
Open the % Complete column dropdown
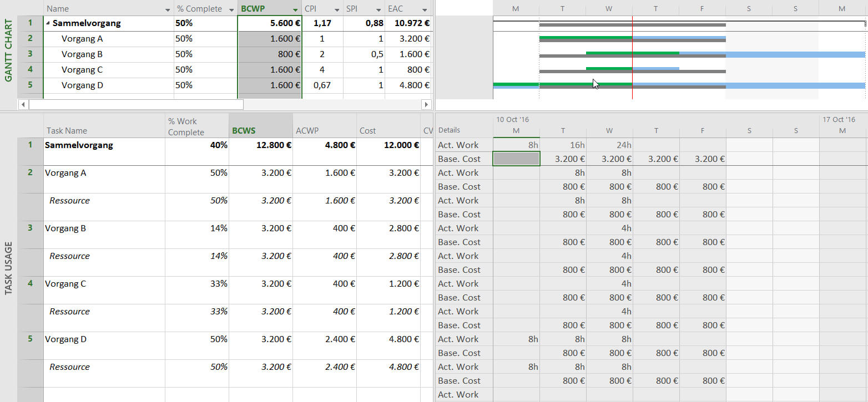[231, 10]
